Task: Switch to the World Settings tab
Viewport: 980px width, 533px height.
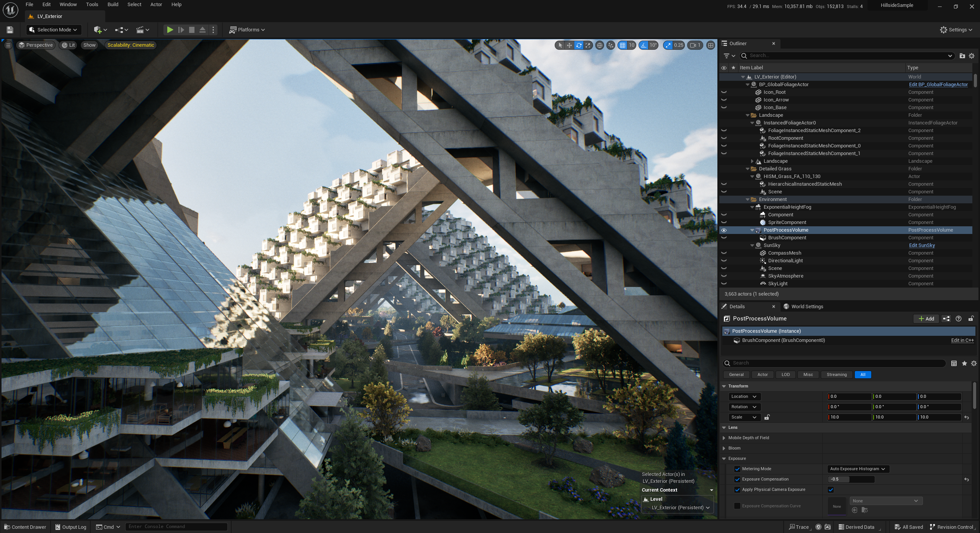Action: [x=806, y=306]
